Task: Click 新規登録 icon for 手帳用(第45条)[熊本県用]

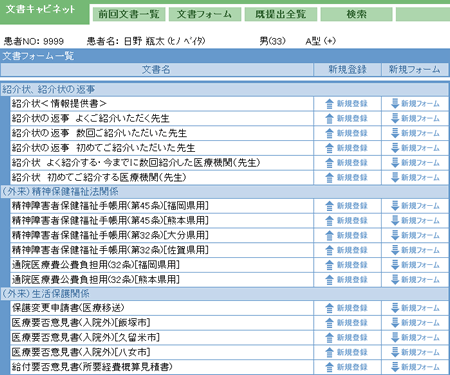Action: coord(329,221)
